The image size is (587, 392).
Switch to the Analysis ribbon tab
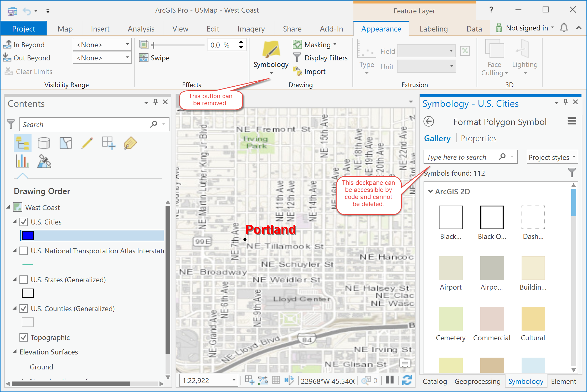pos(141,29)
